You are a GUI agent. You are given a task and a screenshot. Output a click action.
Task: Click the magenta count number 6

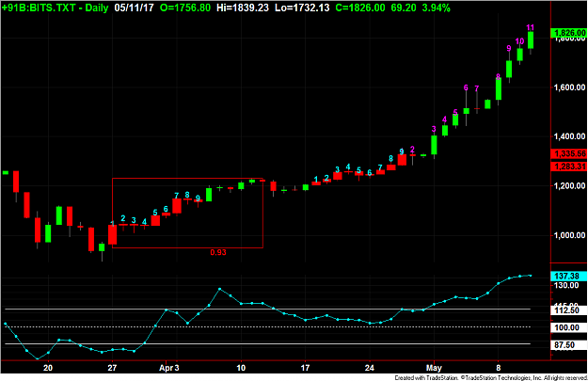click(466, 87)
